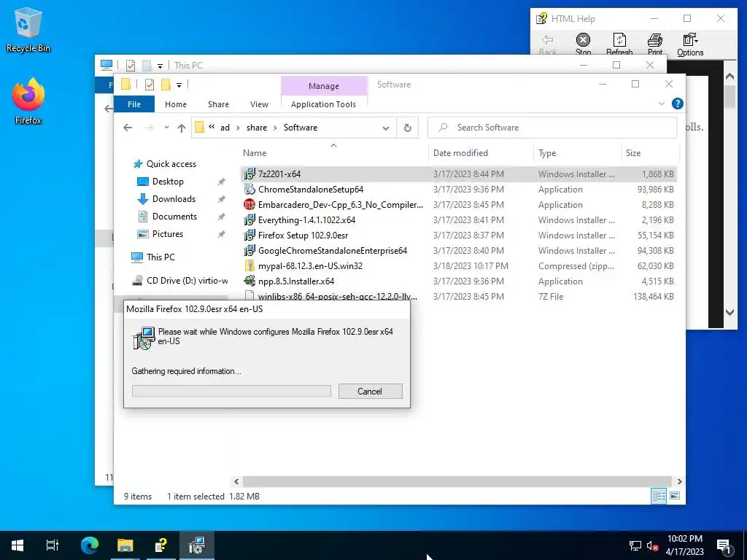Switch to HTML Help taskbar icon
This screenshot has height=560, width=747.
pos(161,545)
